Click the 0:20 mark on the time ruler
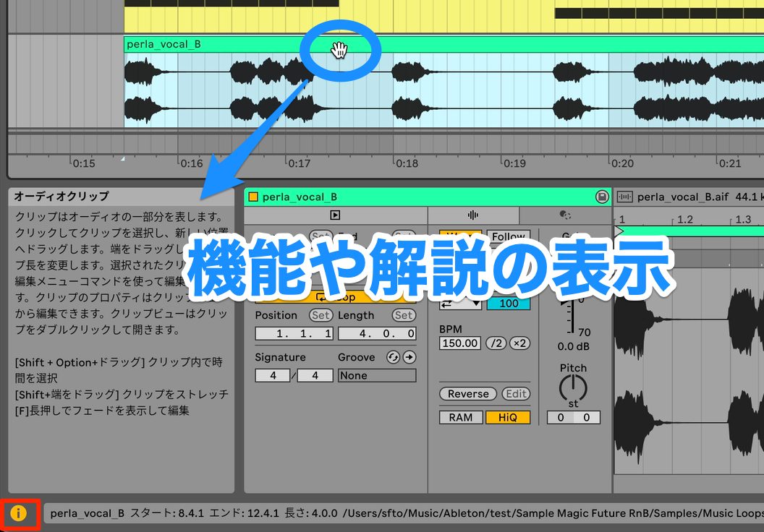The image size is (764, 532). 622,163
